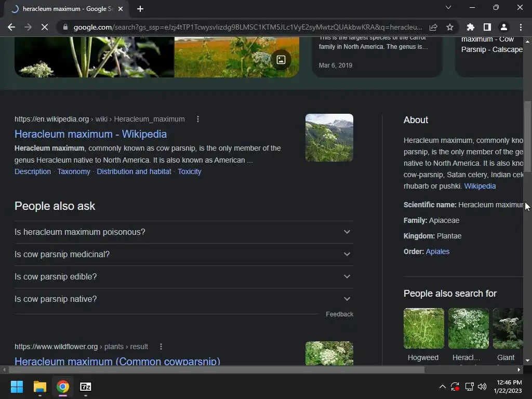Open the image viewer icon on photo
Viewport: 532px width, 399px height.
pos(281,60)
